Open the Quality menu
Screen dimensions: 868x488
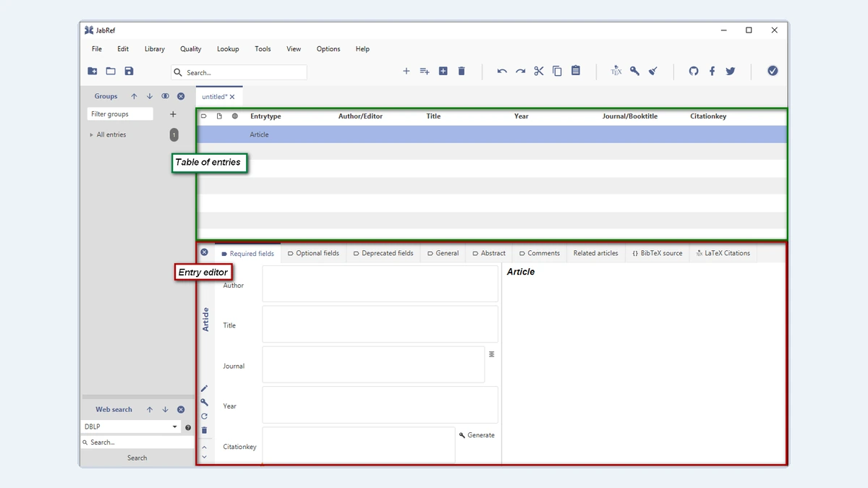click(191, 49)
